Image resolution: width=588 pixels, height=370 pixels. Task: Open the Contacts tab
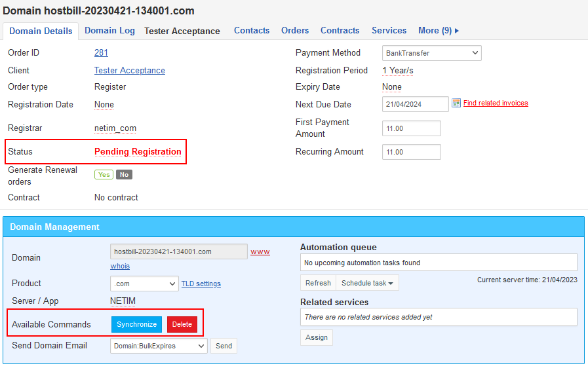pos(252,31)
